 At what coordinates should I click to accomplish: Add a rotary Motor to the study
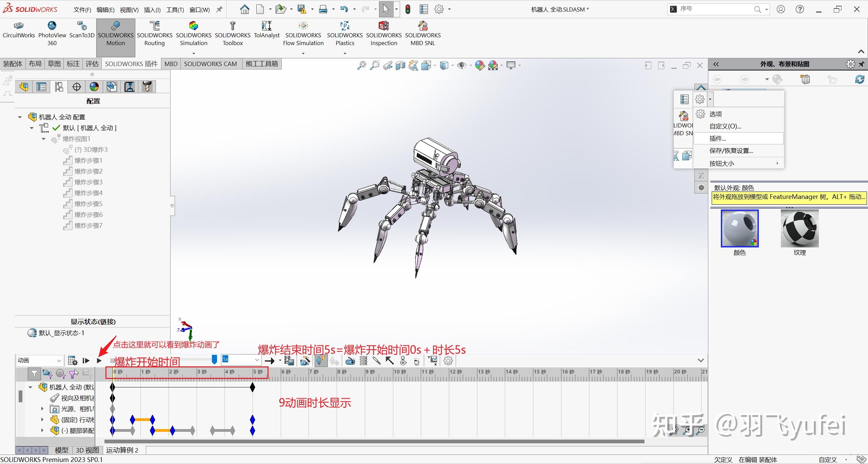pos(350,361)
